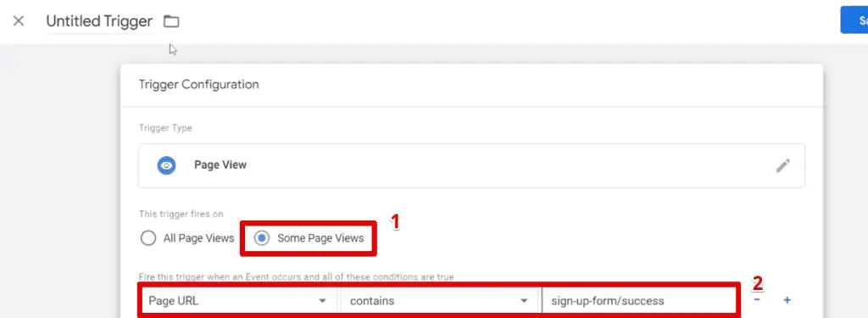This screenshot has height=318, width=868.
Task: Click the Trigger Configuration header
Action: (x=198, y=85)
